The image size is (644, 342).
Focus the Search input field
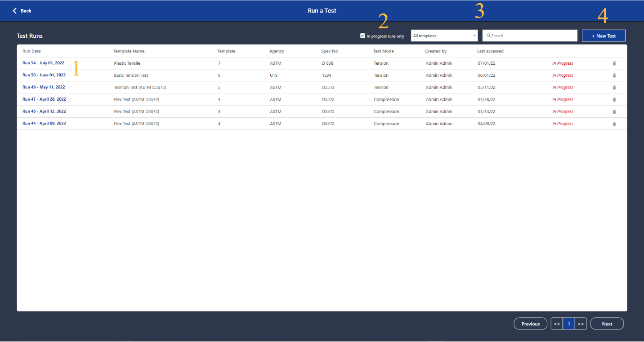(530, 36)
